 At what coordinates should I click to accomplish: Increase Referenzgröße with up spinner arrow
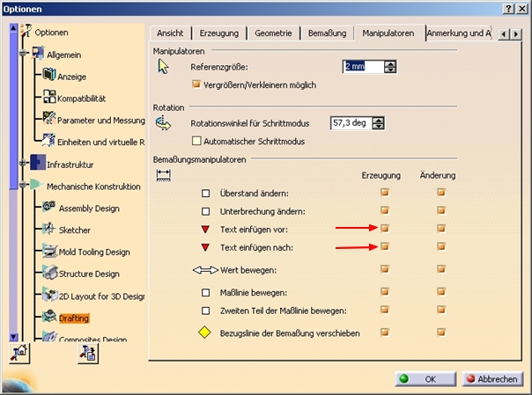[x=390, y=63]
